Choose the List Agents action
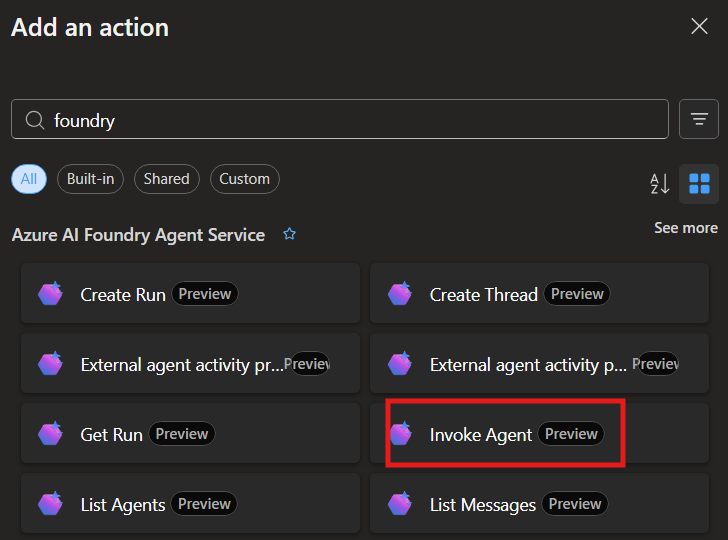The image size is (728, 540). [190, 503]
